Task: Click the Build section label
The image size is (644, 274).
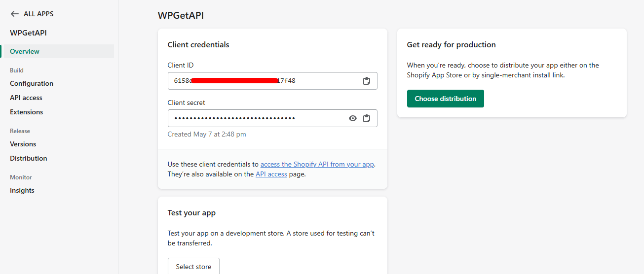Action: pos(17,70)
